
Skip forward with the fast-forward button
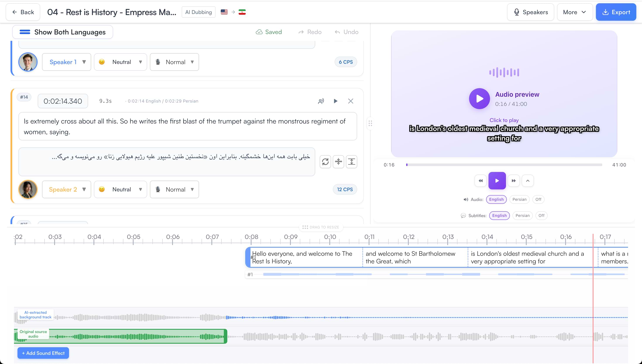(513, 180)
